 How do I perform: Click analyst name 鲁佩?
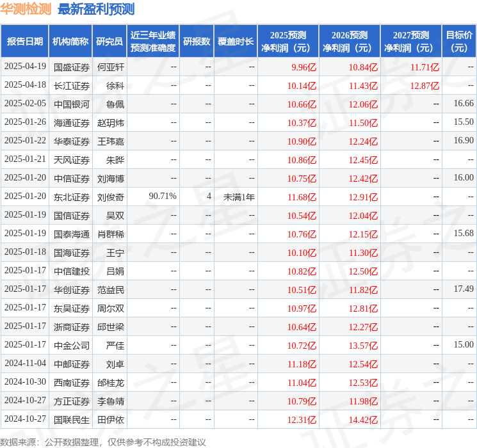(x=115, y=104)
